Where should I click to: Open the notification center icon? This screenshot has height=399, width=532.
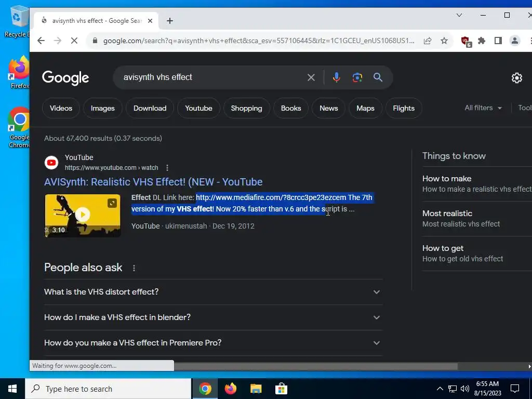click(515, 389)
